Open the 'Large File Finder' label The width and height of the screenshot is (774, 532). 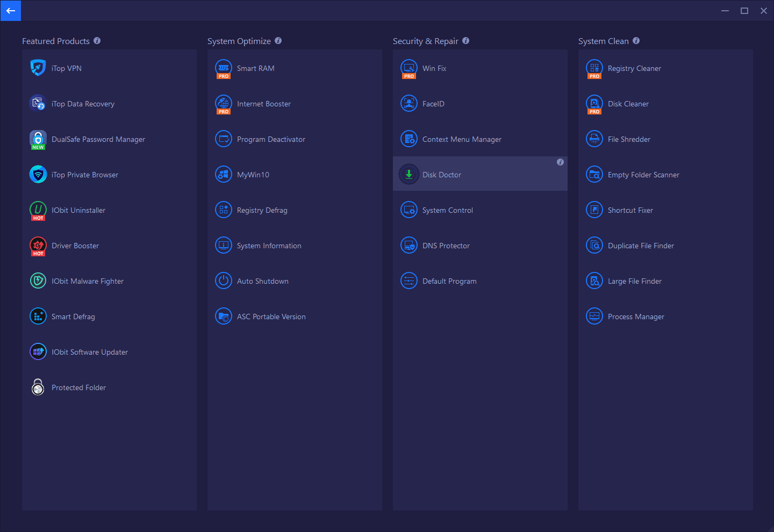[x=635, y=281]
